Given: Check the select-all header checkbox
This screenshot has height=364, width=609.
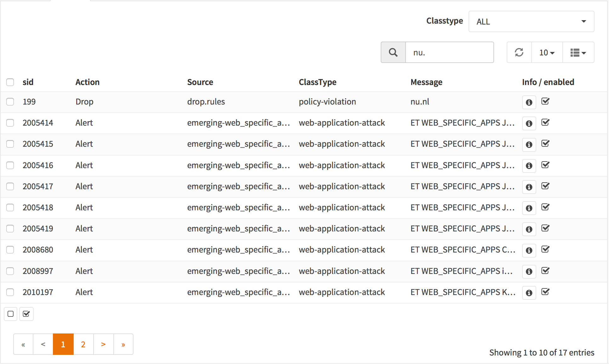Looking at the screenshot, I should tap(10, 82).
